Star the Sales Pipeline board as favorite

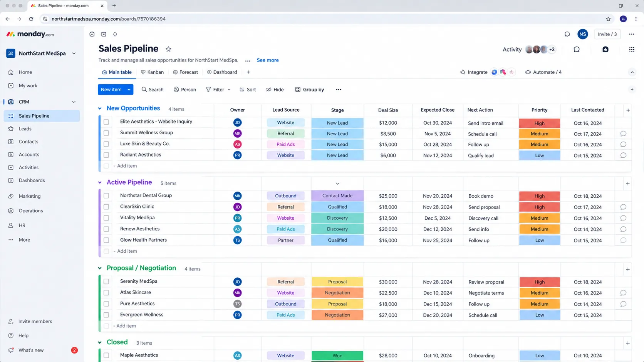pos(168,49)
